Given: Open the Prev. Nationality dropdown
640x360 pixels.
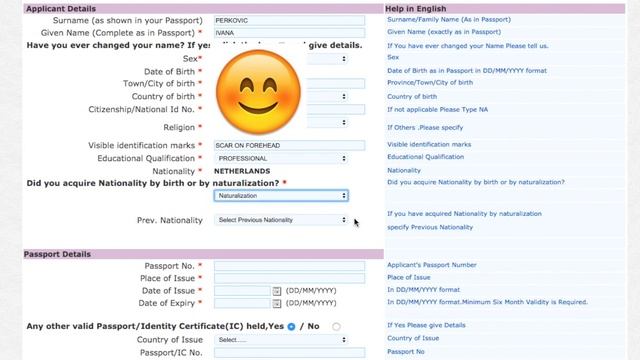Looking at the screenshot, I should tap(281, 220).
